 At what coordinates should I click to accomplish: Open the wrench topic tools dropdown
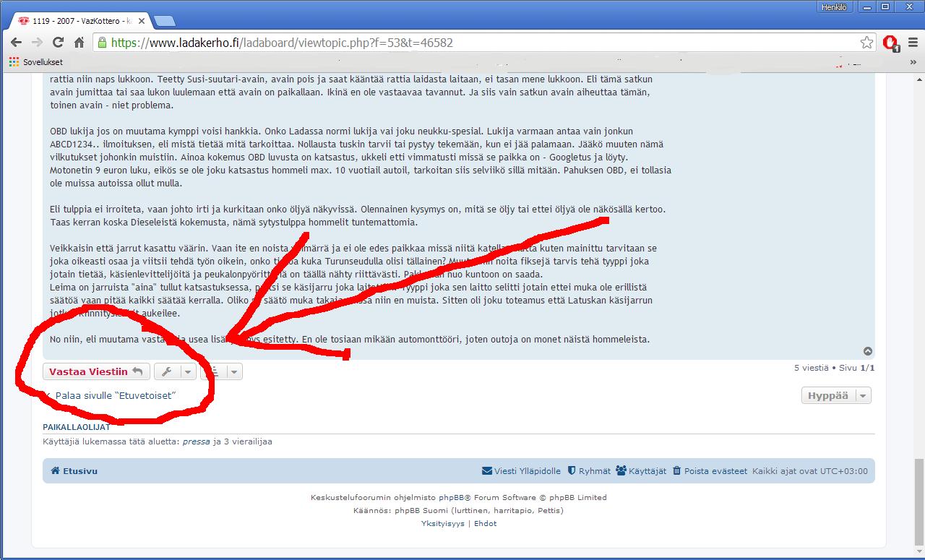pyautogui.click(x=175, y=372)
